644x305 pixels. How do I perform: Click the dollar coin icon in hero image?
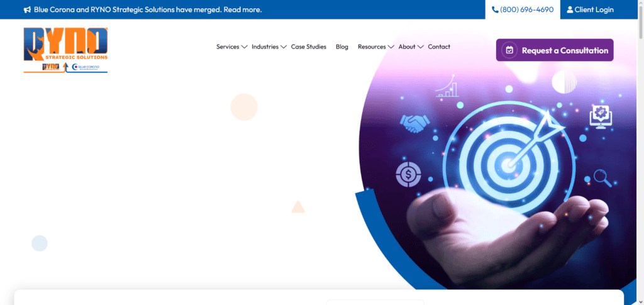pyautogui.click(x=408, y=174)
